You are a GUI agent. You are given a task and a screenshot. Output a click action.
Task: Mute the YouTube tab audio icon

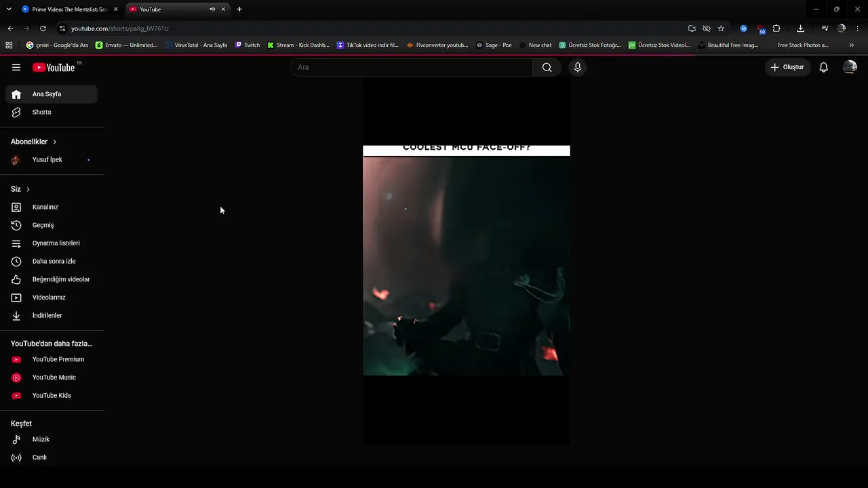pyautogui.click(x=212, y=9)
